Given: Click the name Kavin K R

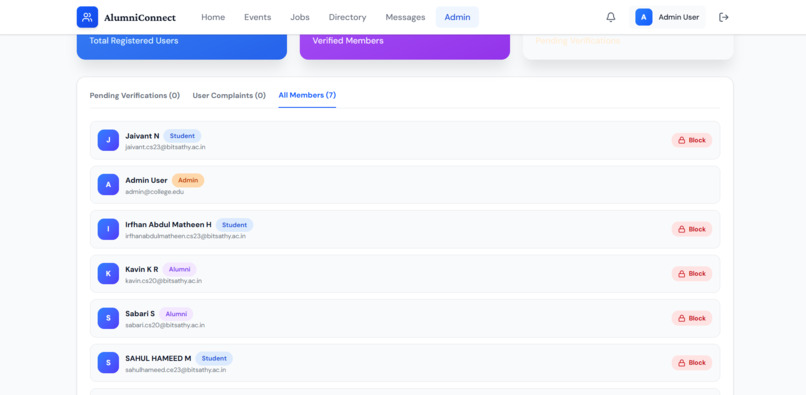Looking at the screenshot, I should pyautogui.click(x=142, y=270).
